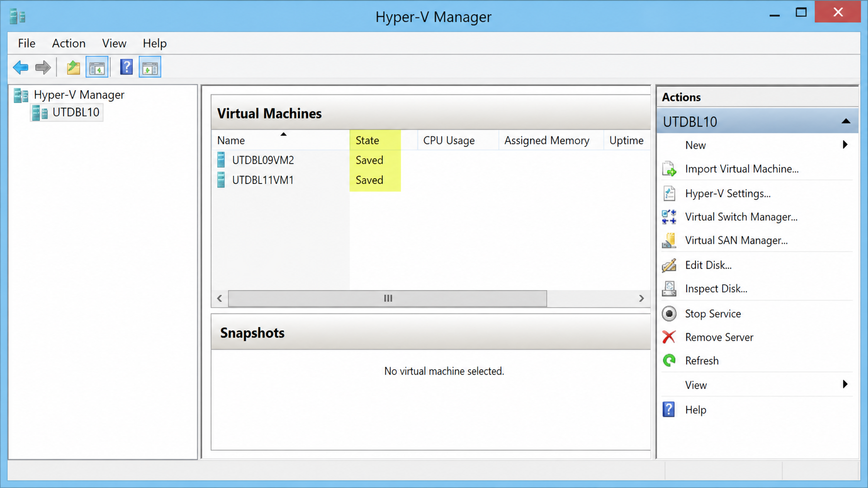Click the Inspect Disk icon
This screenshot has height=488, width=868.
pos(669,288)
